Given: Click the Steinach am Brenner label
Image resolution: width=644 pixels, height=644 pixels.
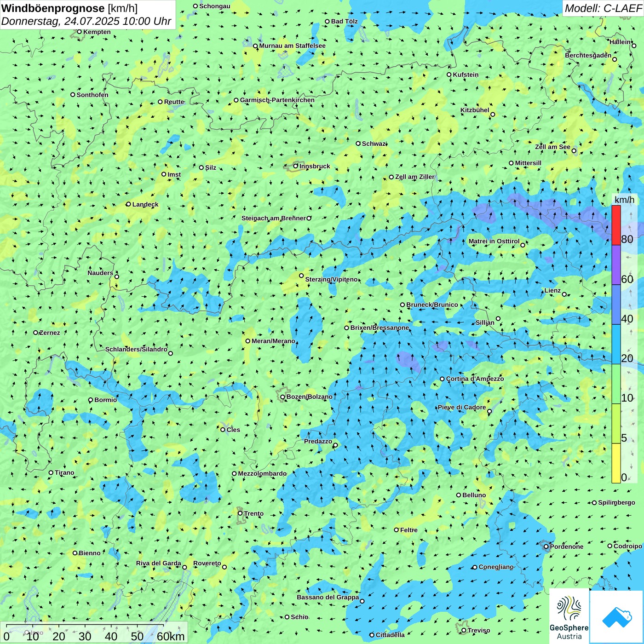Looking at the screenshot, I should [274, 218].
